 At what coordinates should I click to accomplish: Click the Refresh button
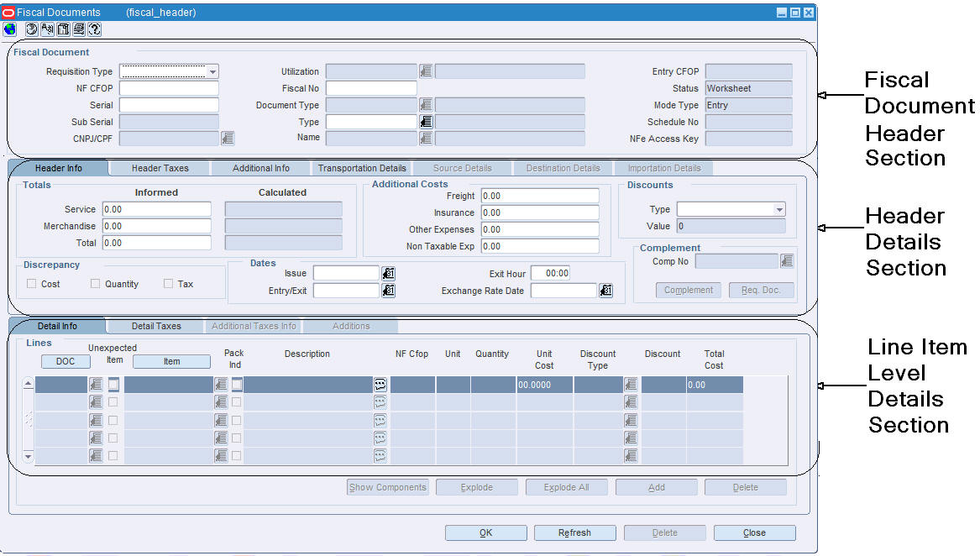(574, 532)
